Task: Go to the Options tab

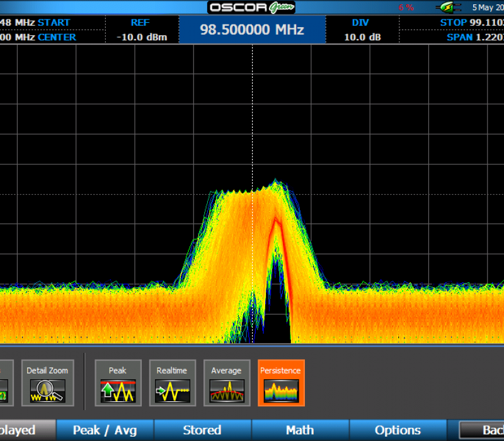Action: pos(398,430)
